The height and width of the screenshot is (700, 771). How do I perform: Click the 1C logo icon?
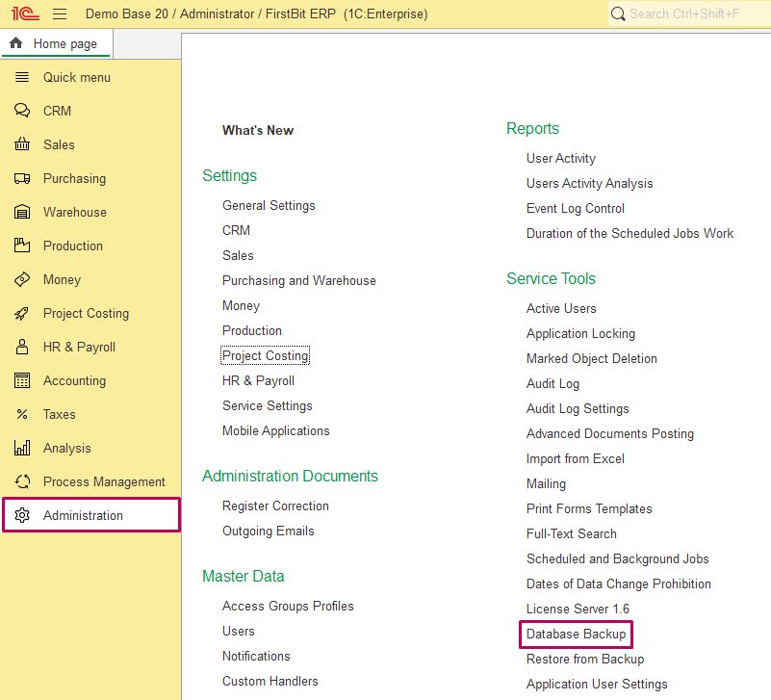click(x=25, y=13)
